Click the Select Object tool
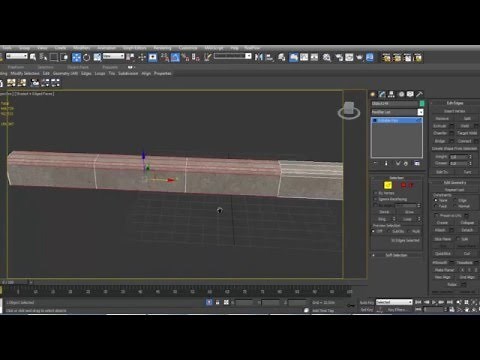This screenshot has height=360, width=480. click(33, 57)
